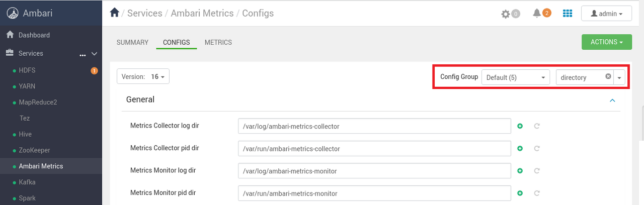Undo Metrics Collector pid dir change
Image resolution: width=644 pixels, height=205 pixels.
click(x=537, y=149)
